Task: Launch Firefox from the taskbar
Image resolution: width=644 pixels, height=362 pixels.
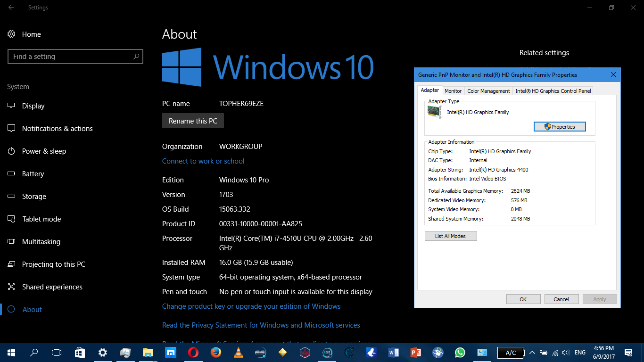Action: (x=216, y=353)
